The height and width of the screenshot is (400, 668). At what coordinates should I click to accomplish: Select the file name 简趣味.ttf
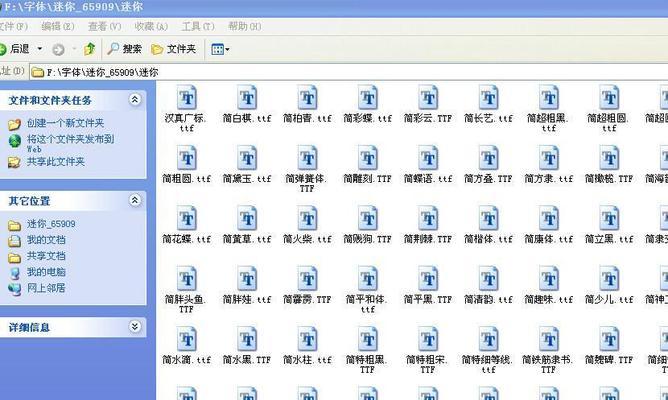click(x=549, y=300)
